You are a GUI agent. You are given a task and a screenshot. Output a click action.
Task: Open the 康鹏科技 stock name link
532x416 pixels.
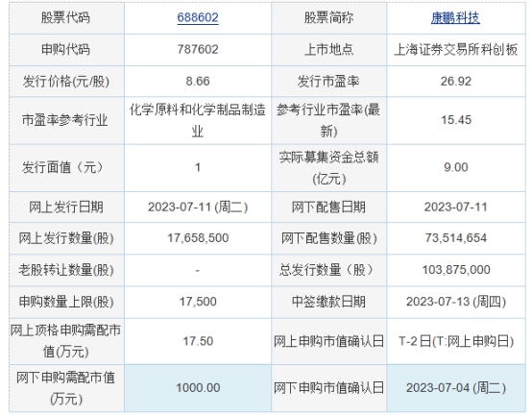[x=455, y=17]
